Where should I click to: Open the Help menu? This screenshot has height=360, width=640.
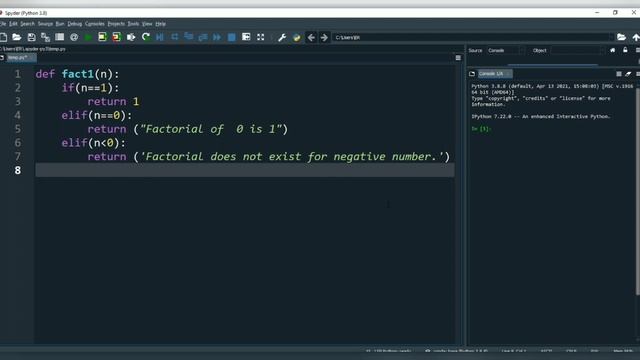[x=160, y=24]
